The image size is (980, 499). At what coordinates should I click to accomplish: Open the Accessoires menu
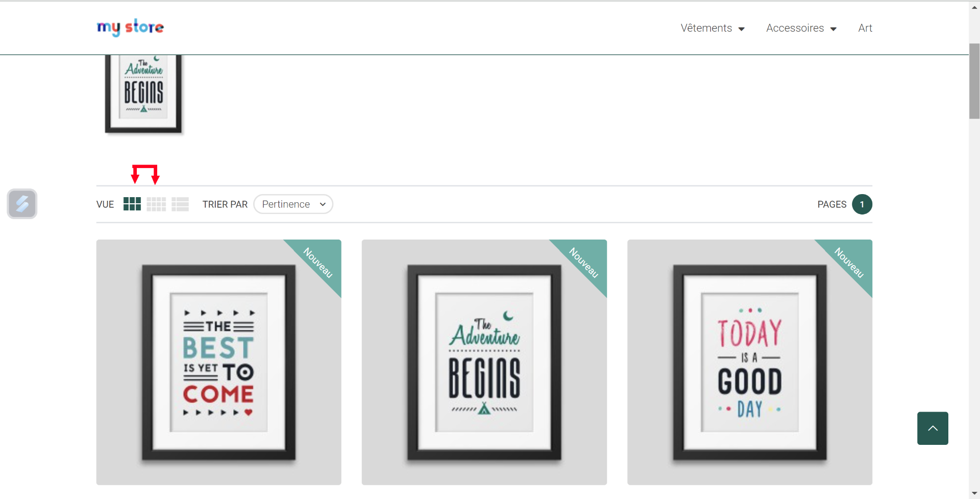coord(795,28)
